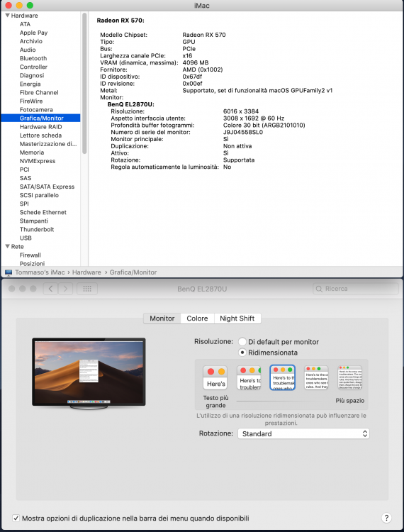Screen dimensions: 404x532
Task: Select Fotocamera in the sidebar
Action: pyautogui.click(x=36, y=109)
